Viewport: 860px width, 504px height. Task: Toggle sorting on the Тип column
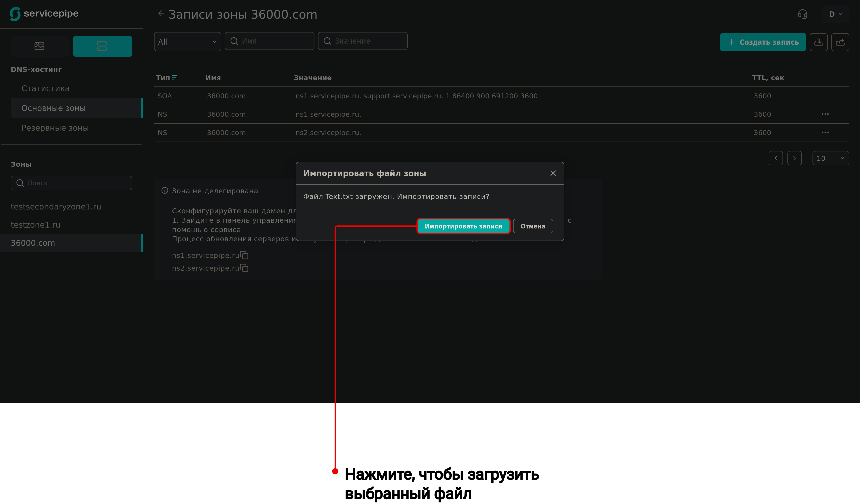(174, 78)
